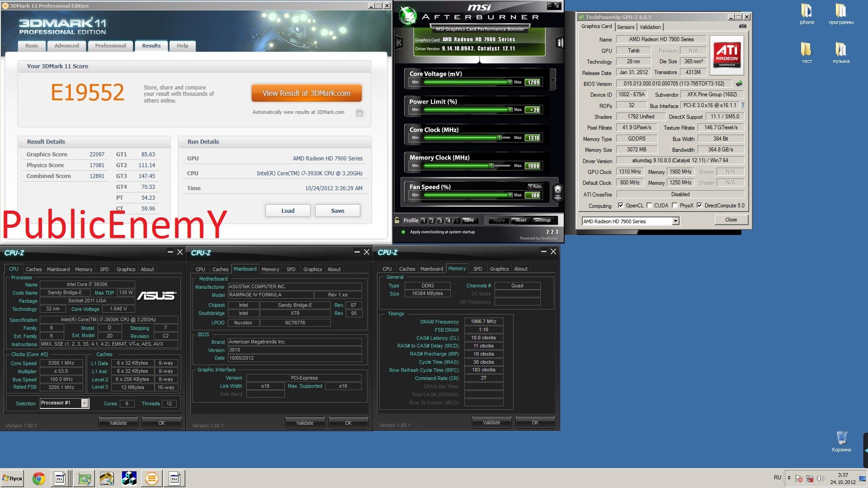Viewport: 868px width, 488px height.
Task: Toggle the CUDA checkbox in GPU-Z
Action: pos(649,206)
